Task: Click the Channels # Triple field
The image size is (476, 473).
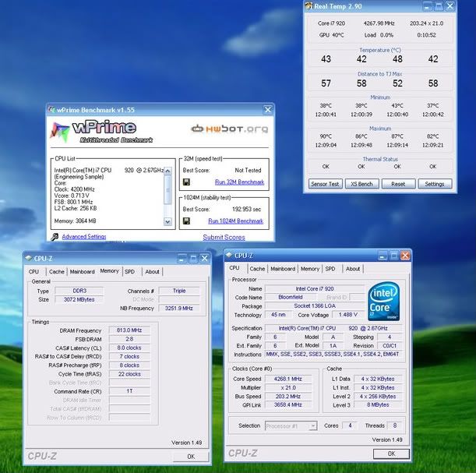Action: [x=179, y=291]
